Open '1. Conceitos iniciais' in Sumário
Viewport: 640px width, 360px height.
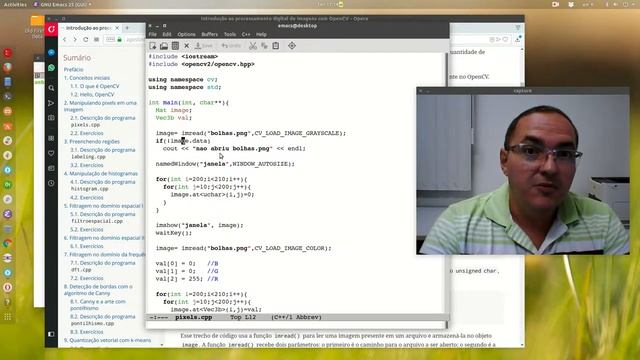tap(87, 78)
